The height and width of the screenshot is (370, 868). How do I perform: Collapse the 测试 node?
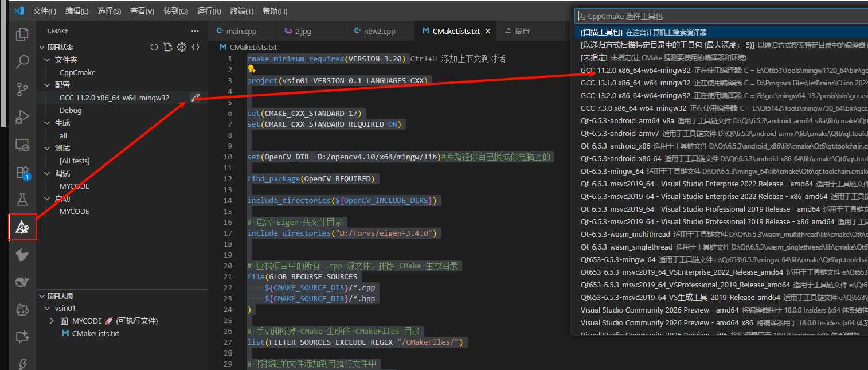click(x=47, y=148)
